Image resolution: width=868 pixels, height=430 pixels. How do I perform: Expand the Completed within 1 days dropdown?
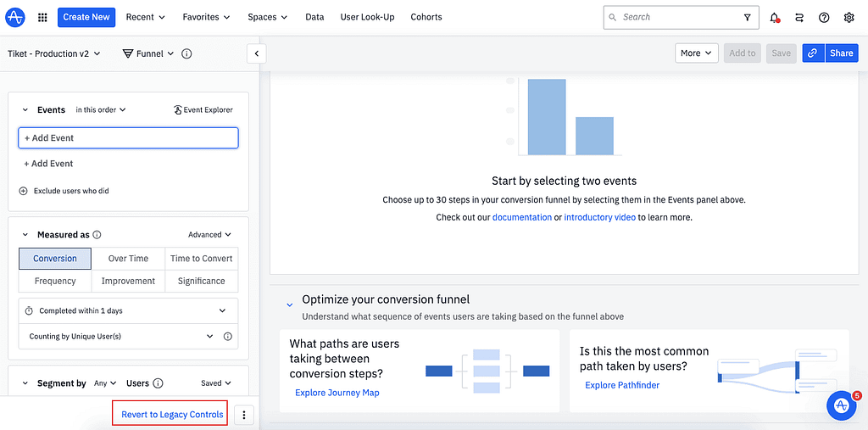pos(129,311)
